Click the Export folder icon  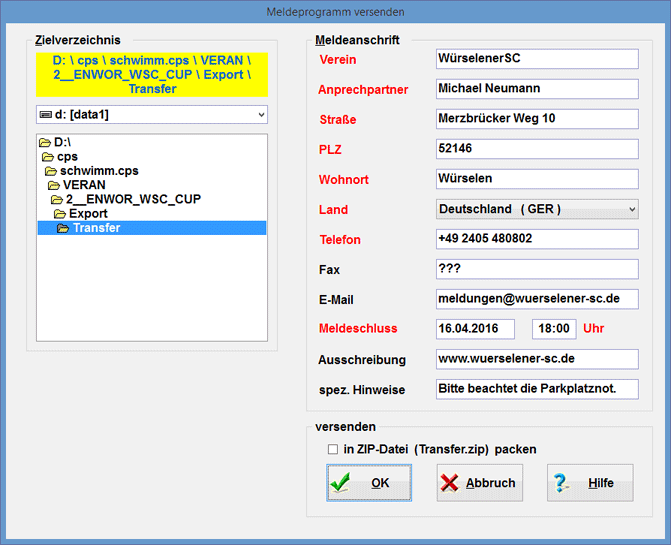tap(60, 214)
